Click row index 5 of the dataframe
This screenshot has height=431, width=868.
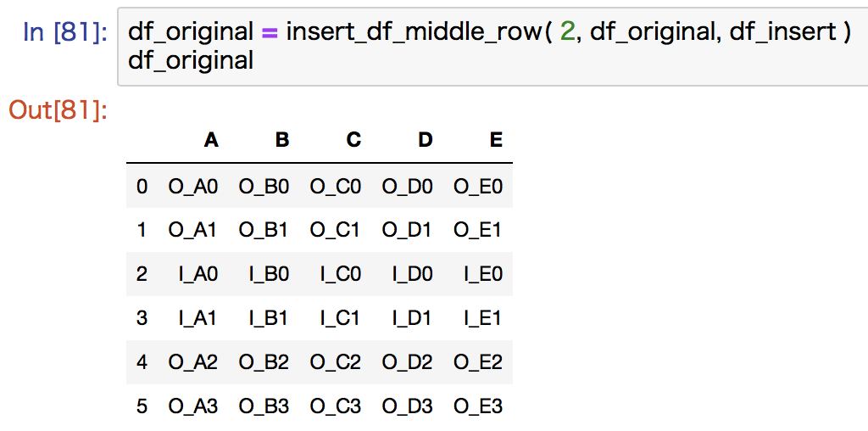point(142,406)
